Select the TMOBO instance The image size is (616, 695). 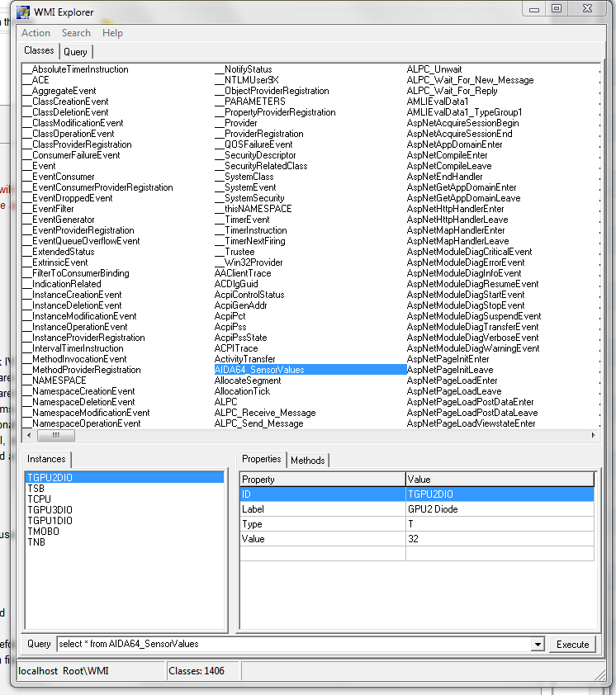pos(44,531)
